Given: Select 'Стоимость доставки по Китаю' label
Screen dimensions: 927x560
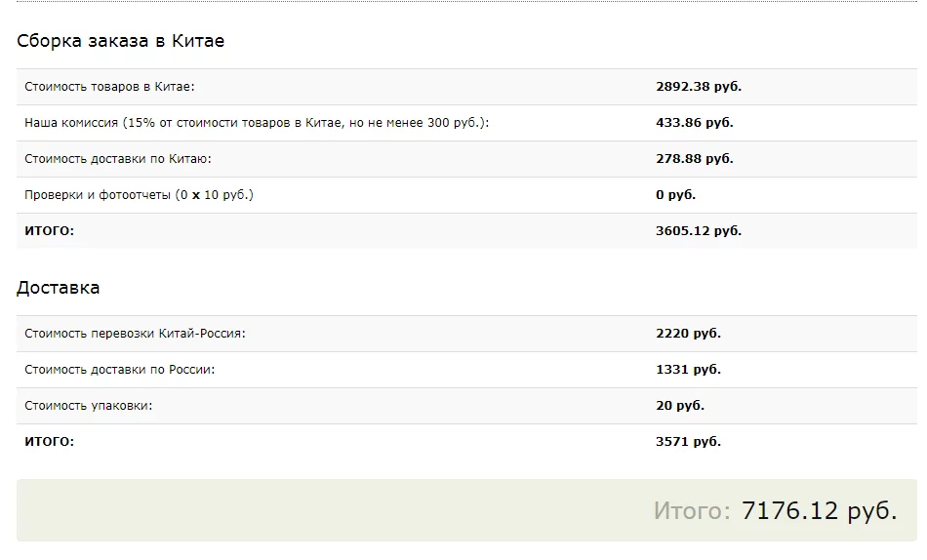Looking at the screenshot, I should pyautogui.click(x=118, y=158).
